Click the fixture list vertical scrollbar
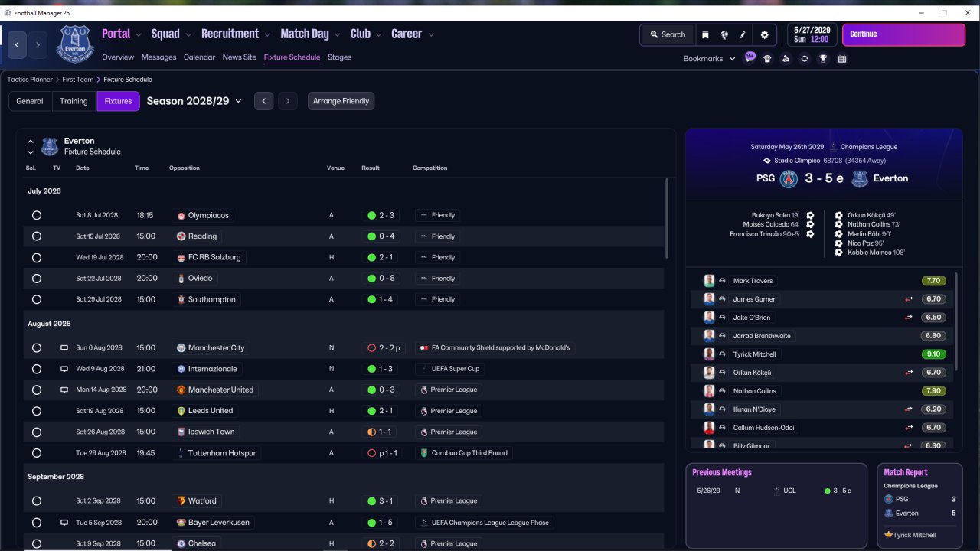The image size is (980, 551). 667,218
